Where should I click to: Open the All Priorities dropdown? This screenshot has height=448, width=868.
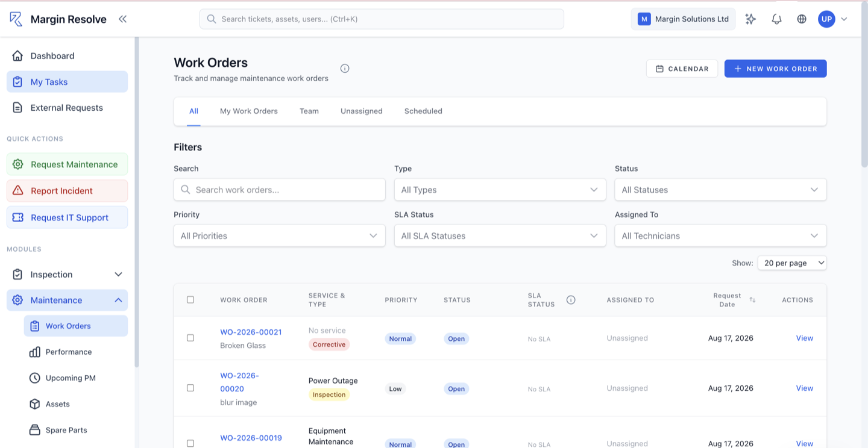pyautogui.click(x=279, y=235)
